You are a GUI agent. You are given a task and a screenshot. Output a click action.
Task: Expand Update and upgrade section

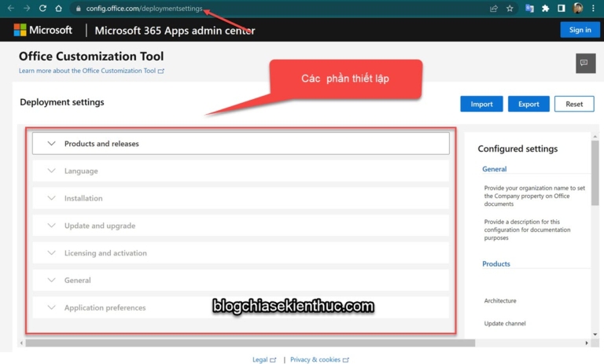[x=241, y=226]
